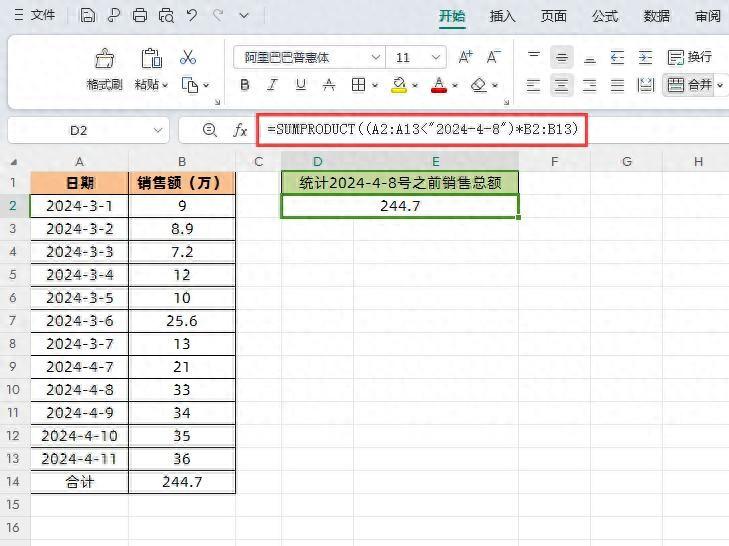Expand the Clear eraser dropdown arrow

tap(495, 86)
